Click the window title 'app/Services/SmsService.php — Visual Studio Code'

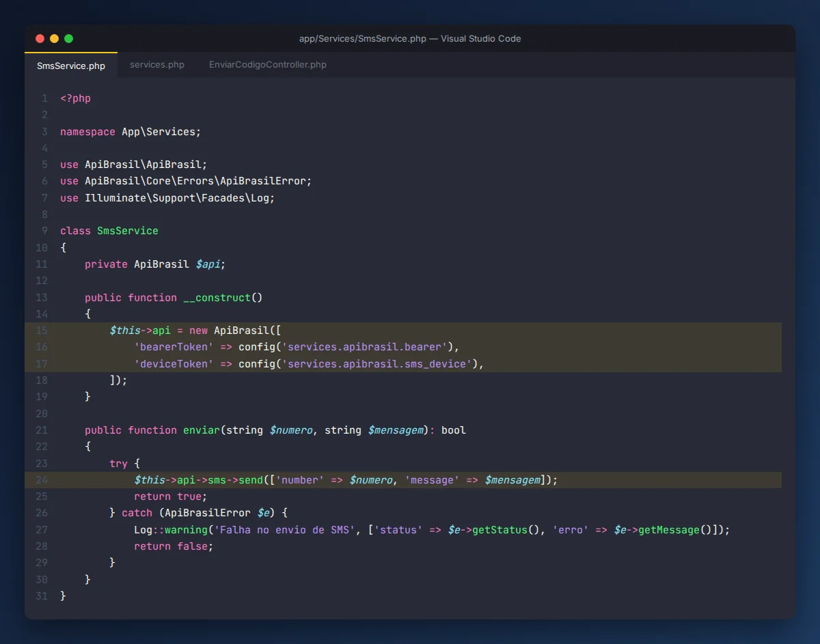tap(410, 39)
